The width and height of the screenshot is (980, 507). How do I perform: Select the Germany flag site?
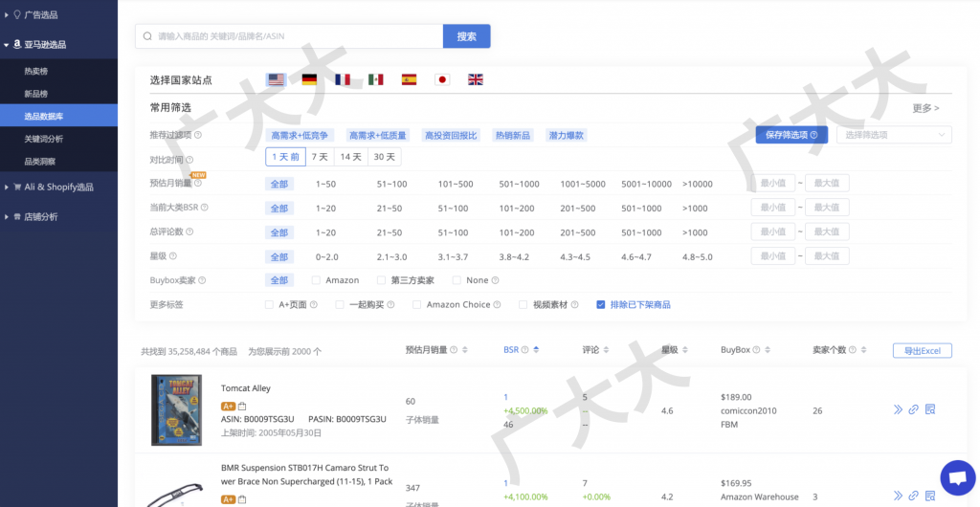[x=309, y=79]
